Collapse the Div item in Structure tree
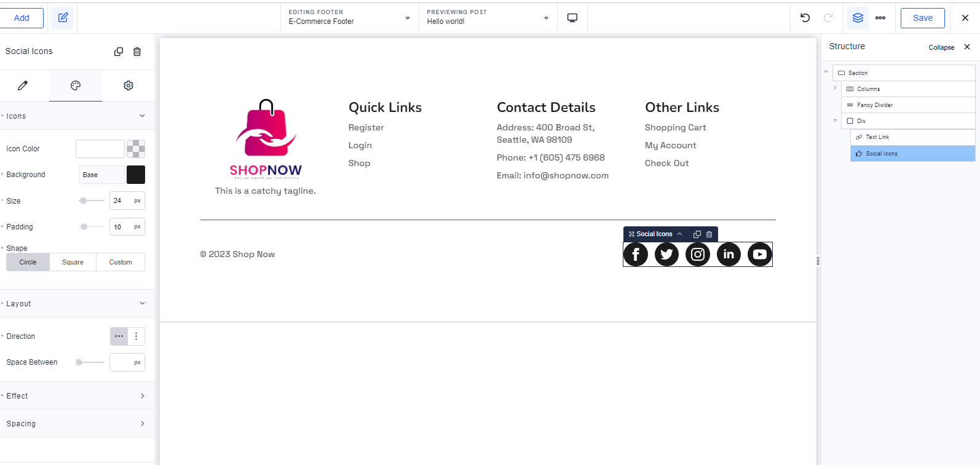Viewport: 980px width, 465px height. (835, 121)
